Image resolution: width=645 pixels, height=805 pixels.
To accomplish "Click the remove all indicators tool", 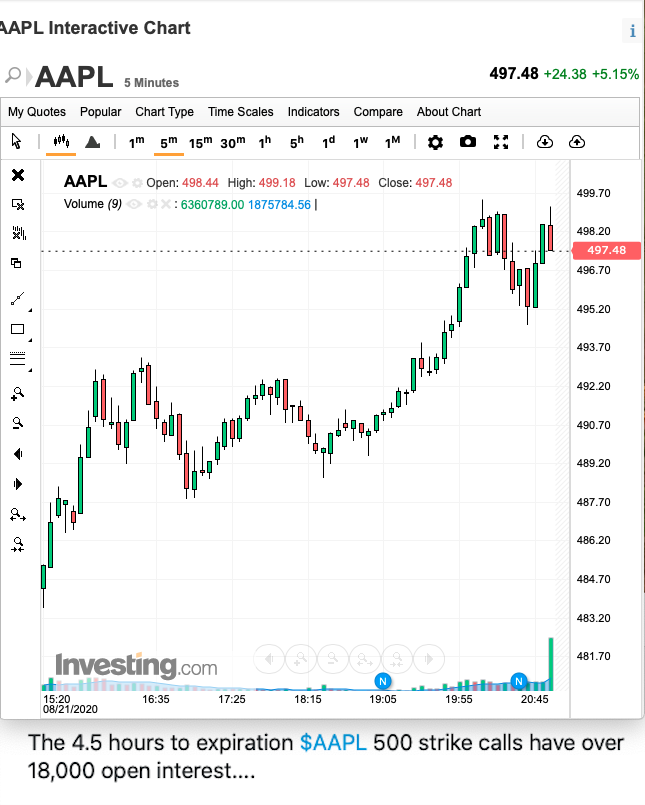I will [18, 234].
